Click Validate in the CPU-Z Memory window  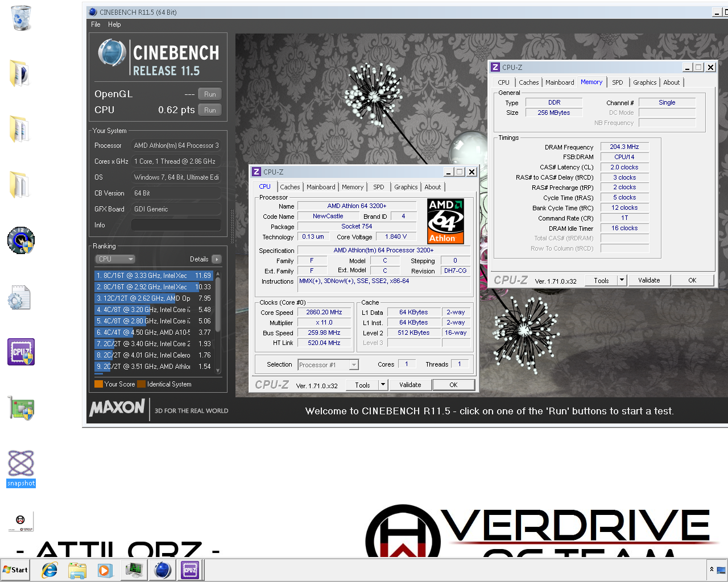(649, 280)
